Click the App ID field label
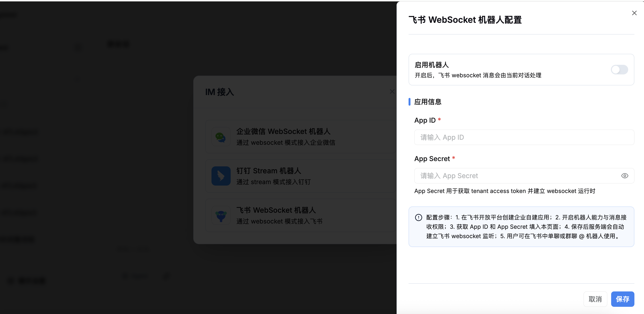Screen dimensions: 644x314 (x=425, y=120)
